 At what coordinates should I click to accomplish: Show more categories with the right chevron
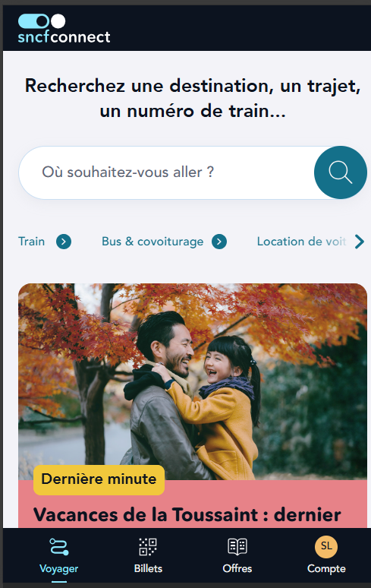[x=360, y=242]
